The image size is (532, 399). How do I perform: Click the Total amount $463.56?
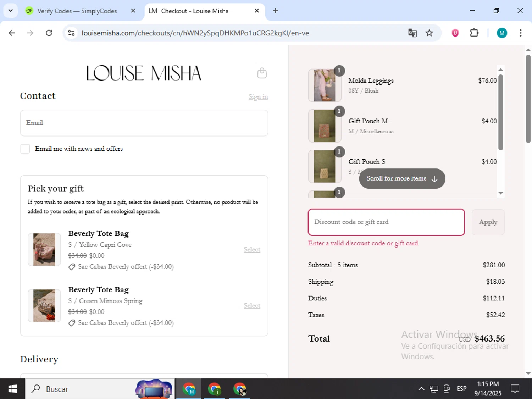click(x=489, y=339)
